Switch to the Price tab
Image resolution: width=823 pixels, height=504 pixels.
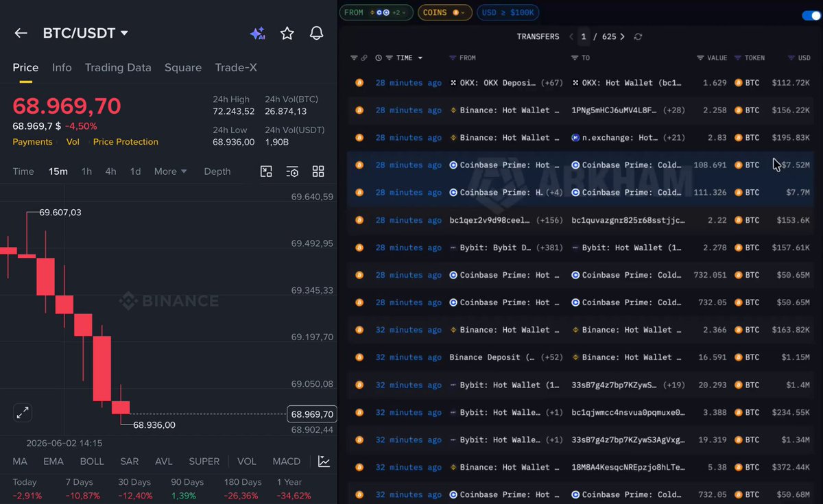point(25,67)
